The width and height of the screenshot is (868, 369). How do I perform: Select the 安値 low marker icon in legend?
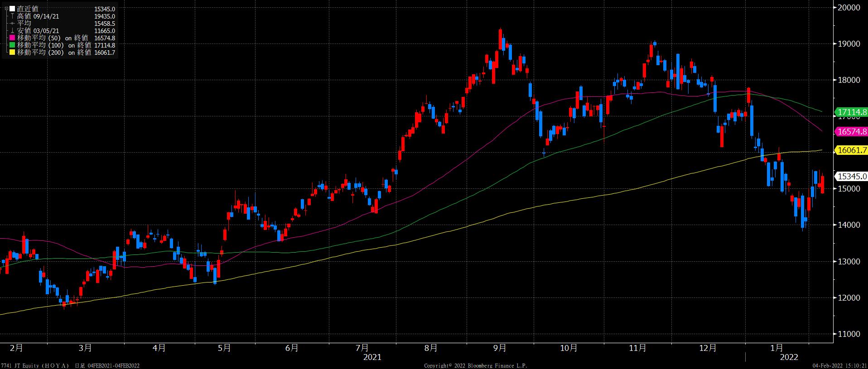click(x=13, y=31)
